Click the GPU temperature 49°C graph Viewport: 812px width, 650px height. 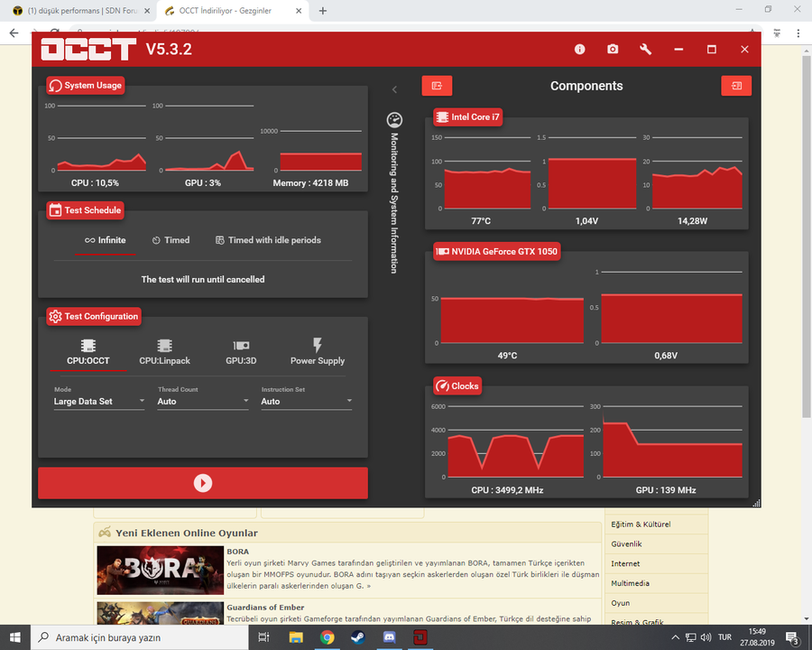[512, 320]
